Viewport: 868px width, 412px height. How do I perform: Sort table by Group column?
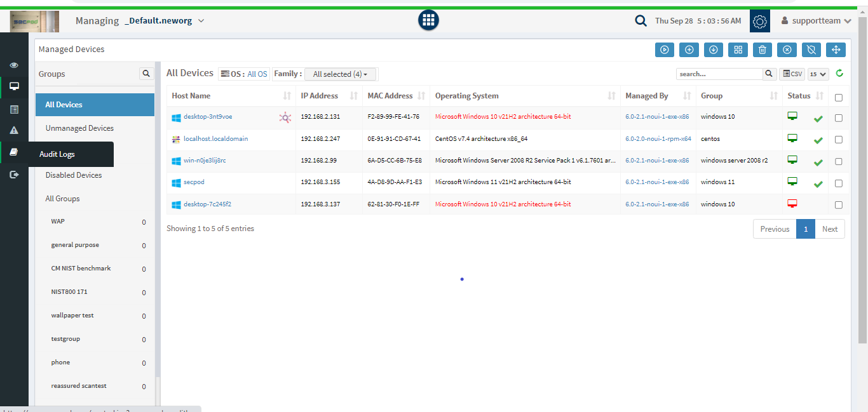[738, 96]
